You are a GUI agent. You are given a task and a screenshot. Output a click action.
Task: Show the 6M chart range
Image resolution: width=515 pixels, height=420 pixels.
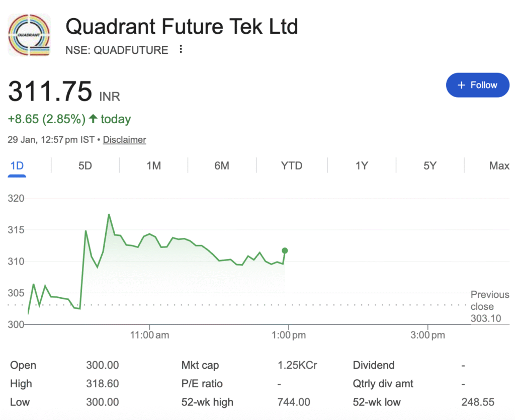pos(222,165)
